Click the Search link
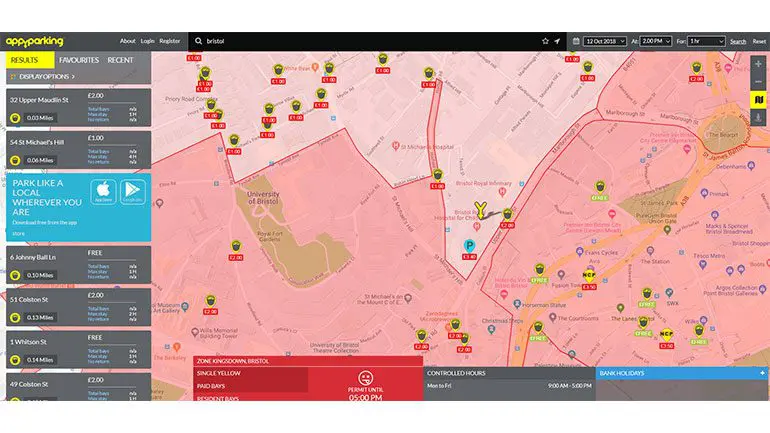770x433 pixels. pos(738,41)
